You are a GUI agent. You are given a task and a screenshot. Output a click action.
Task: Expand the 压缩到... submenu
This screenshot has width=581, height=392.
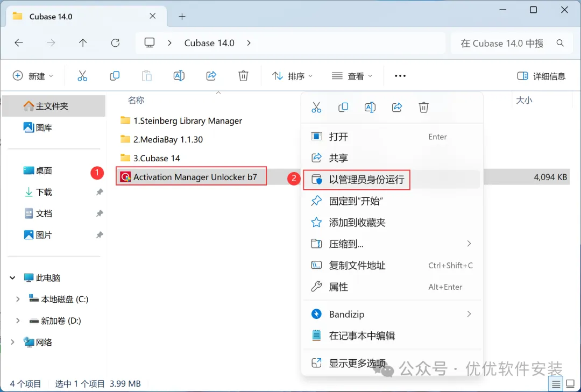pos(469,244)
